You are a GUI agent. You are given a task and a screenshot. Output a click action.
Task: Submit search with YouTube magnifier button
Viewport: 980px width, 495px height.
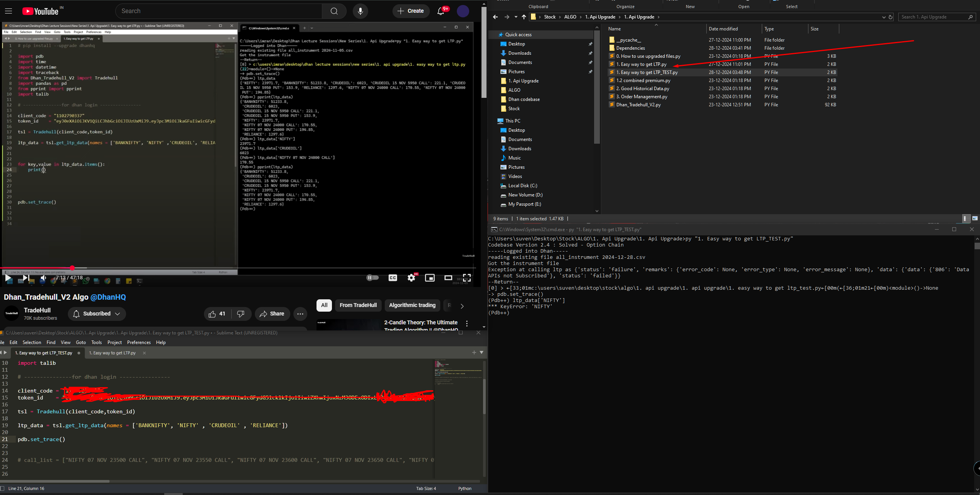[334, 11]
